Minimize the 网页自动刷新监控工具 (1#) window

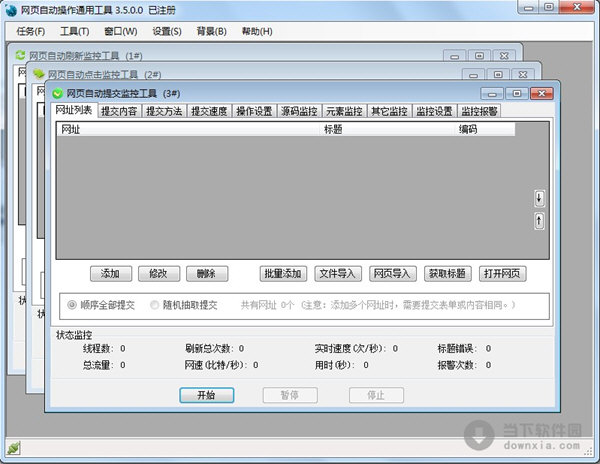click(x=454, y=56)
